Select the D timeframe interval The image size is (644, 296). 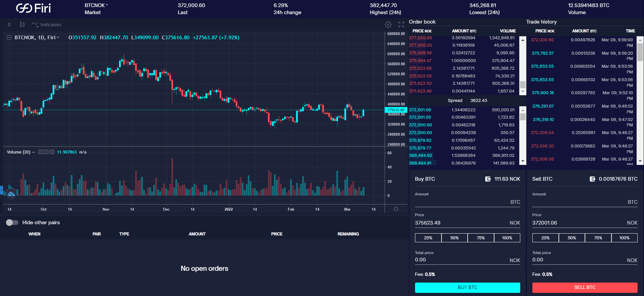pyautogui.click(x=9, y=24)
